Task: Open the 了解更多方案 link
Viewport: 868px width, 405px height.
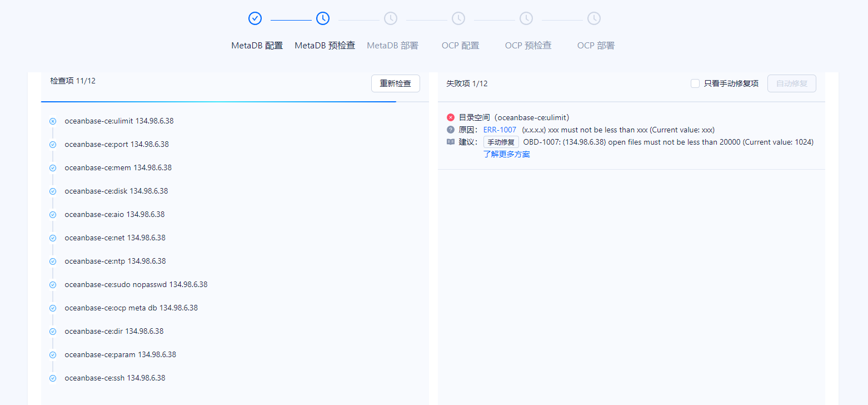Action: [x=507, y=154]
